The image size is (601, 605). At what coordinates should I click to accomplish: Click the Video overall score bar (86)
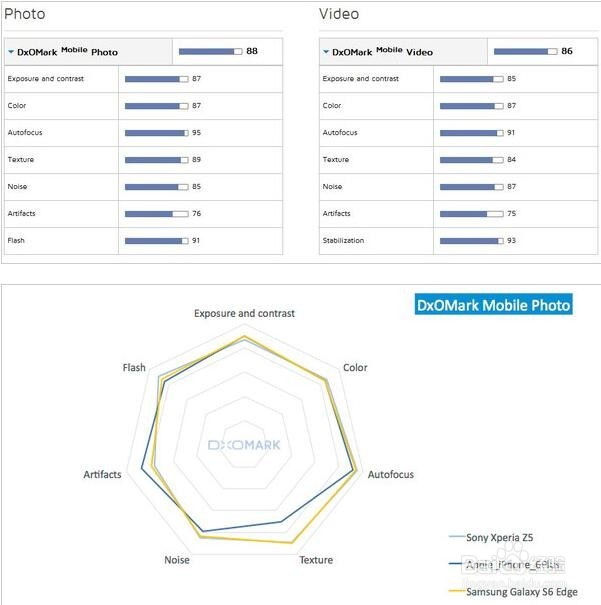[x=526, y=51]
